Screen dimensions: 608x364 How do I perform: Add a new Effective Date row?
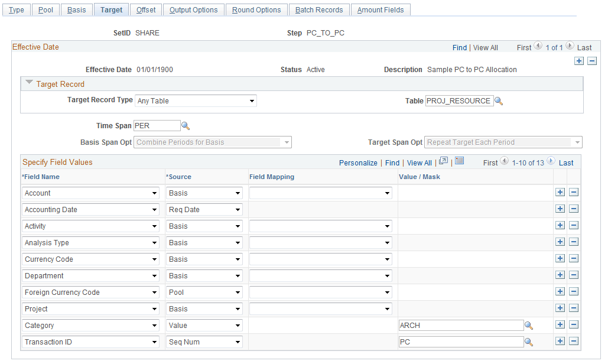coord(579,61)
